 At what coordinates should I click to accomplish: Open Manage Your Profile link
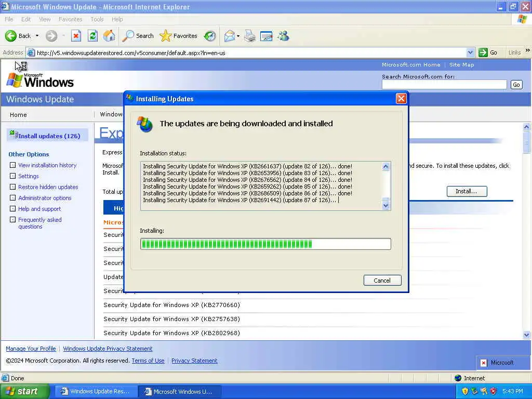[x=31, y=349]
